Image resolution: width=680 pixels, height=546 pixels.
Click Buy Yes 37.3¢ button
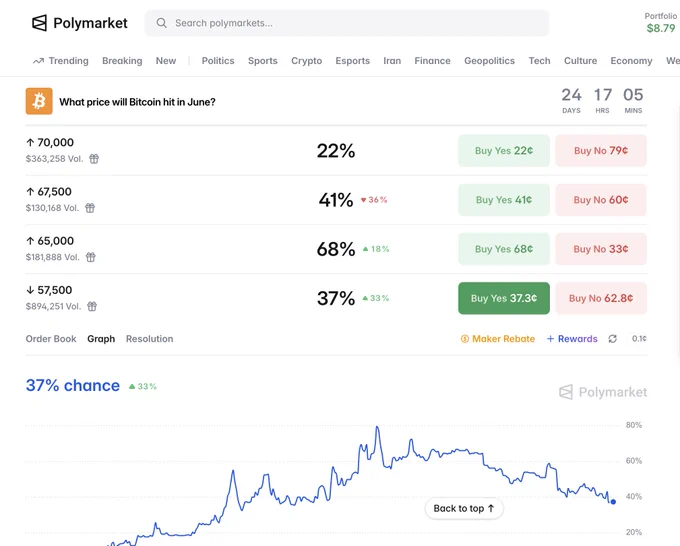(x=503, y=298)
